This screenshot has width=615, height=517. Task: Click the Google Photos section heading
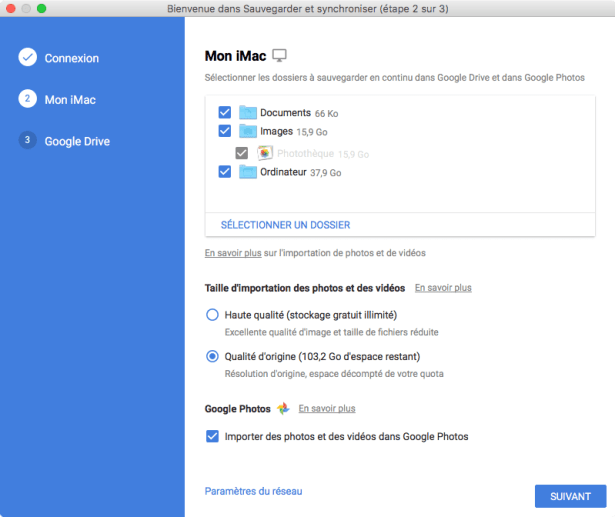click(238, 409)
